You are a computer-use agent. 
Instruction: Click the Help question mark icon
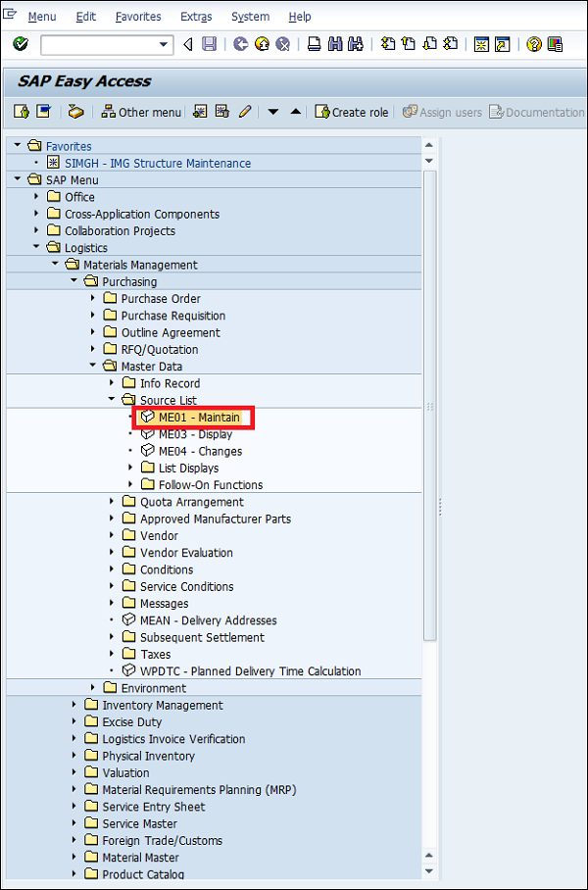coord(532,44)
